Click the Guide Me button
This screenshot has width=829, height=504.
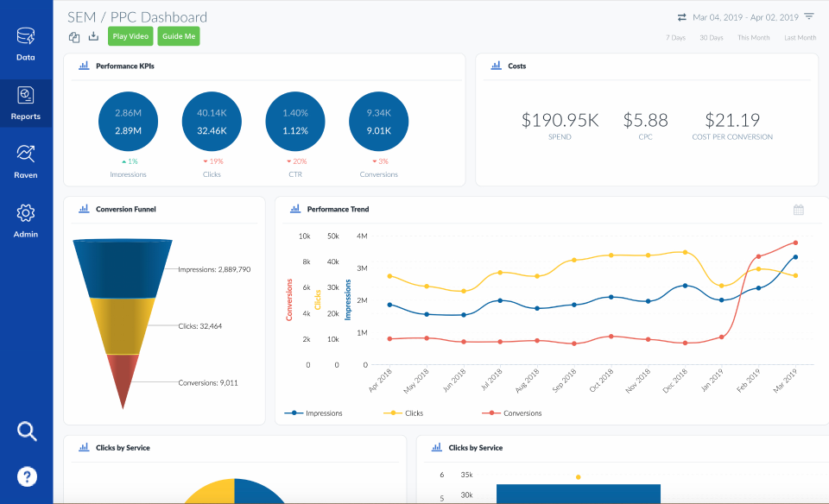click(178, 36)
